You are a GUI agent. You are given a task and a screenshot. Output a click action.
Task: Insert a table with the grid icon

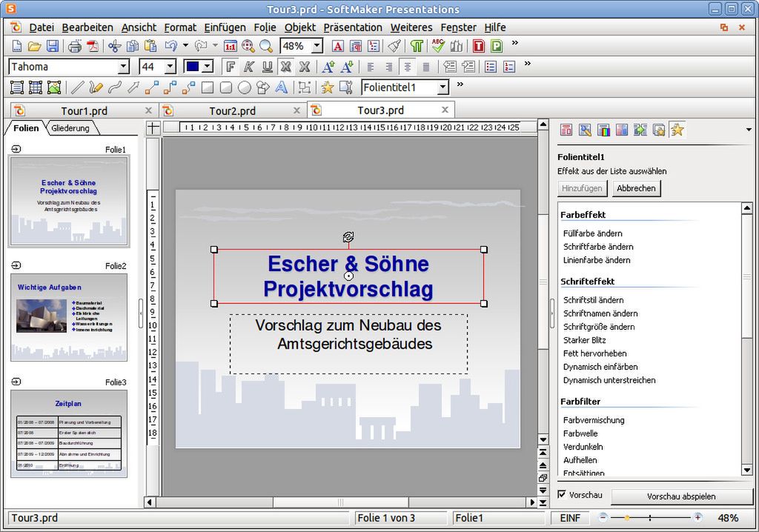[x=36, y=87]
